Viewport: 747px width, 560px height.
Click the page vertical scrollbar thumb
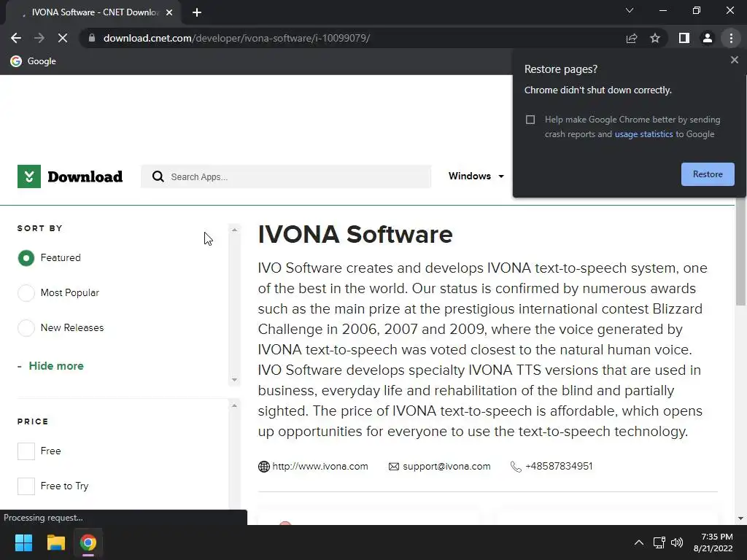[740, 252]
